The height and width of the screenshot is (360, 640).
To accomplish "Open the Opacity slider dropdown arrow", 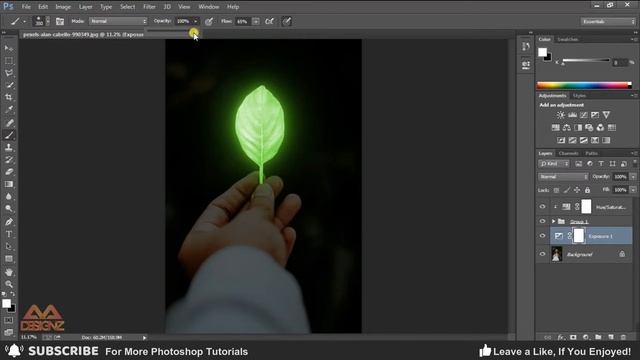I will (x=196, y=21).
